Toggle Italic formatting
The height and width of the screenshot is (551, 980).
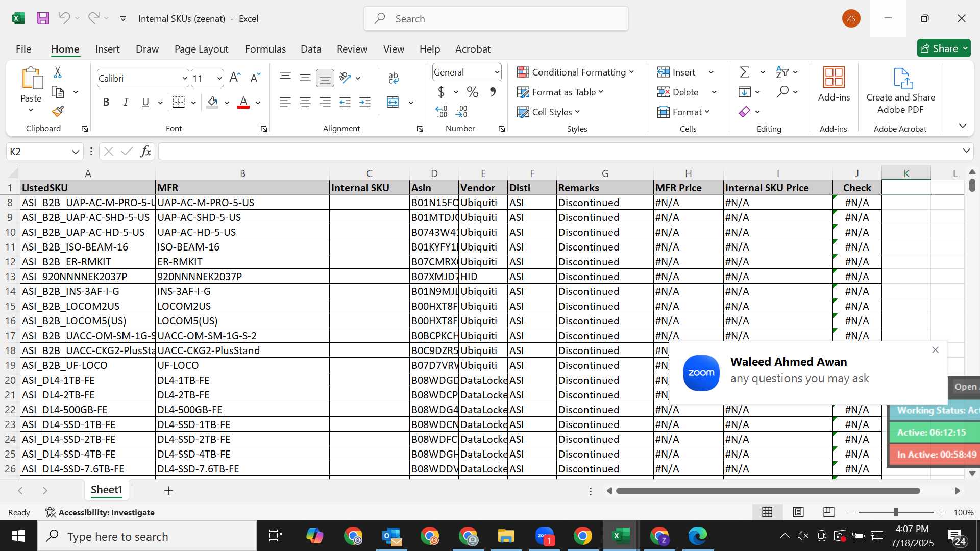126,103
